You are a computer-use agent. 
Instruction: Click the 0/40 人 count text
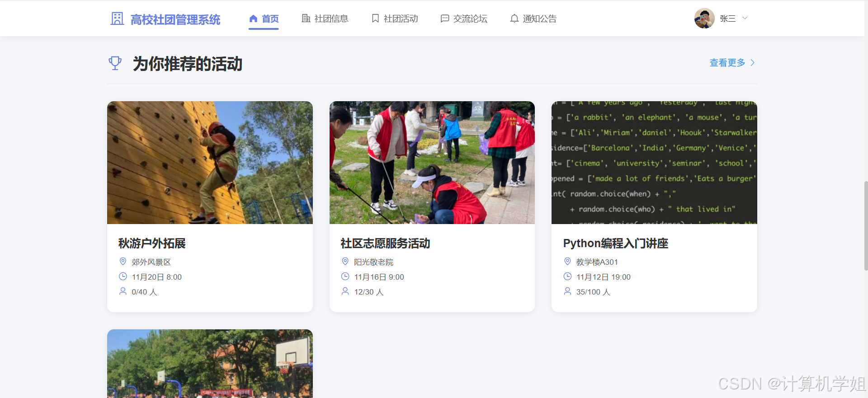pyautogui.click(x=144, y=292)
